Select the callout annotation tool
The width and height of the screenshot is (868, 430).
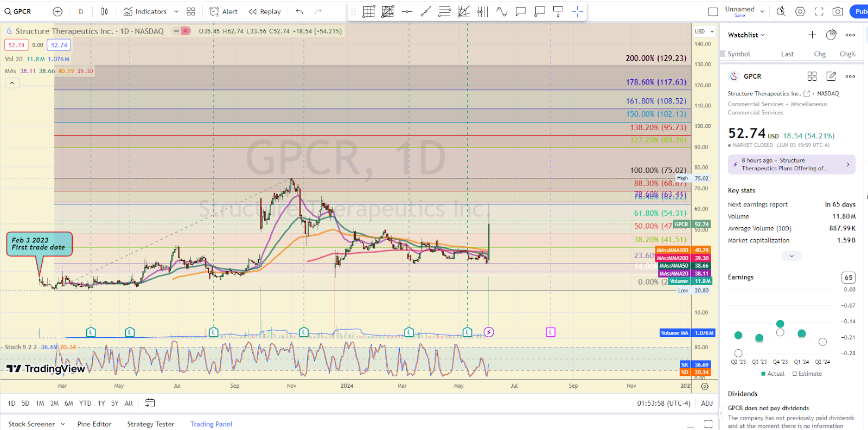[540, 11]
